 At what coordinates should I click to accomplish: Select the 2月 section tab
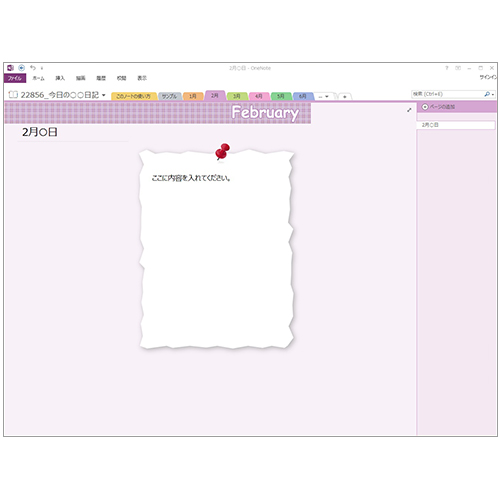pos(215,95)
